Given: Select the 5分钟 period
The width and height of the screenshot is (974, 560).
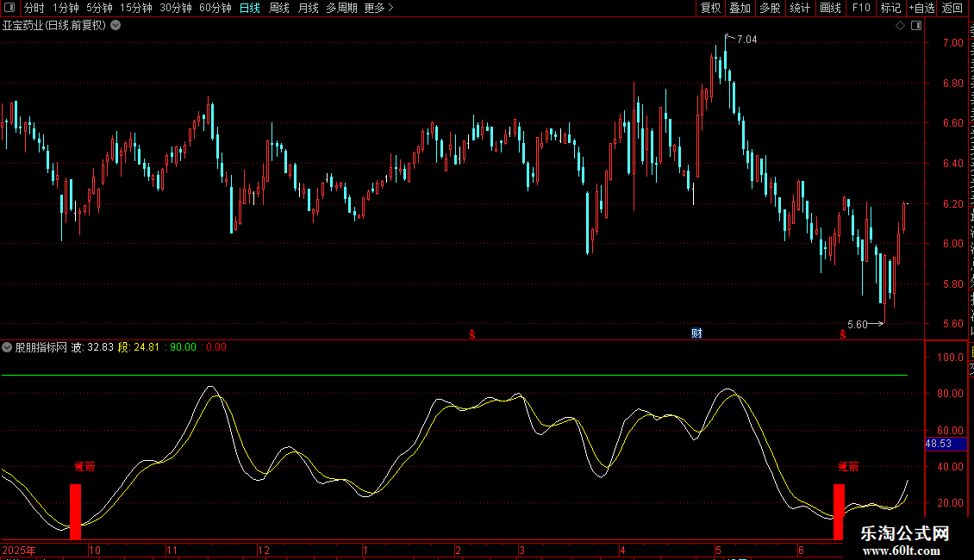Looking at the screenshot, I should [99, 8].
